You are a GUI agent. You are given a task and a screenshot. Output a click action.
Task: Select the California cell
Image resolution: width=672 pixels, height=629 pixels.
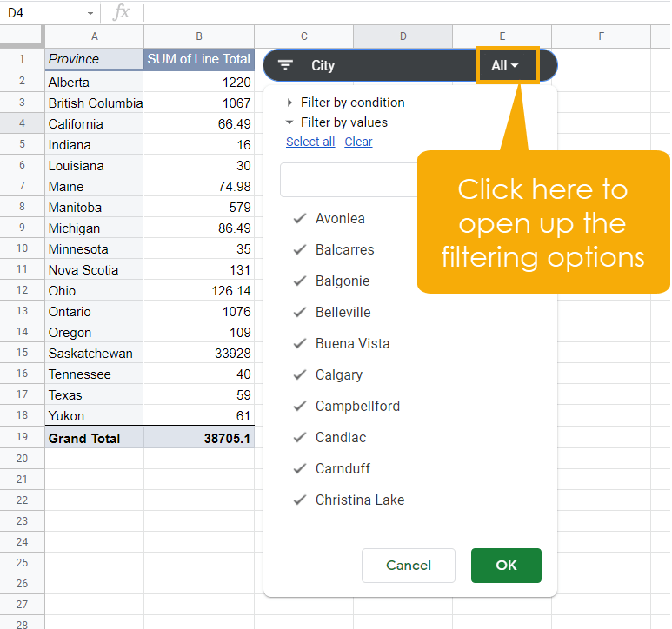coord(94,123)
